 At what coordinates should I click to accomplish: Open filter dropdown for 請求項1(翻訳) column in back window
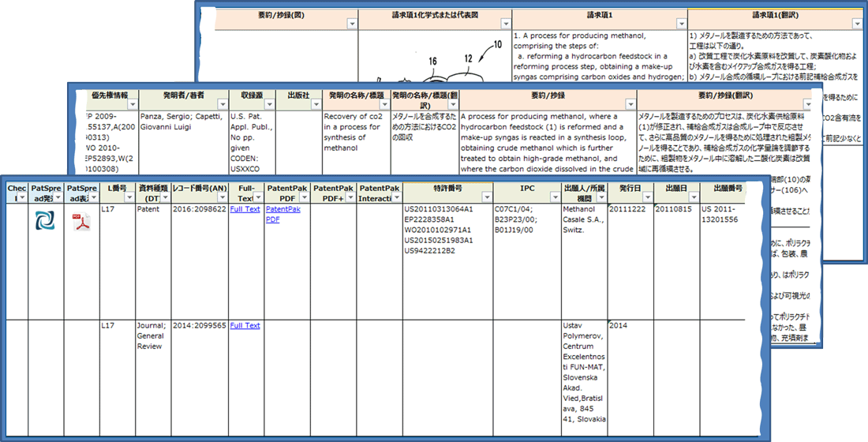click(x=859, y=23)
